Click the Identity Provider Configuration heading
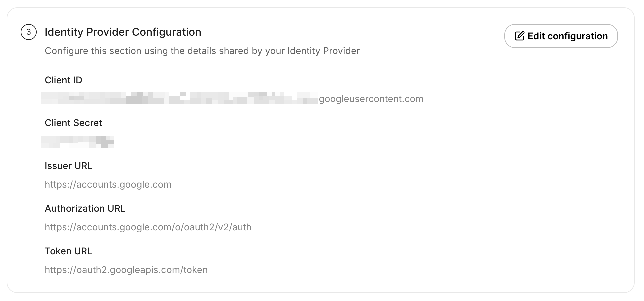This screenshot has height=301, width=644. [x=123, y=32]
